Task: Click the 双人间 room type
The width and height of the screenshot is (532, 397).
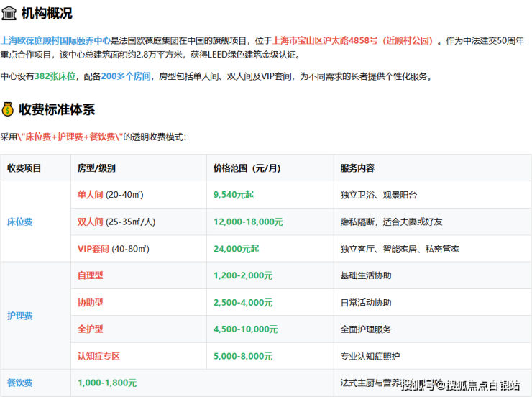Action: click(91, 222)
